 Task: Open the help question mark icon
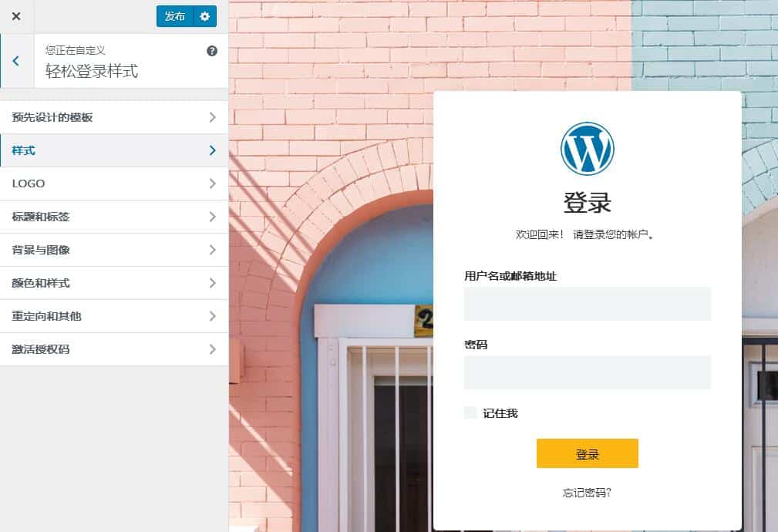click(x=212, y=51)
